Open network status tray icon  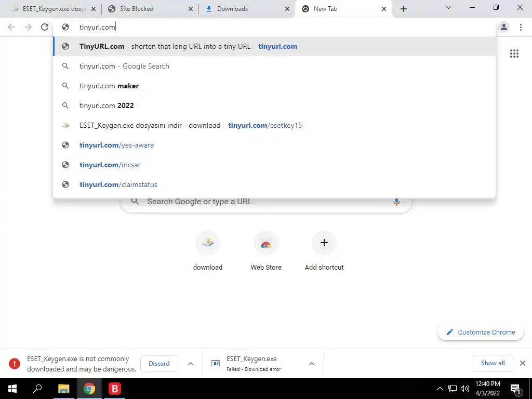(x=453, y=389)
